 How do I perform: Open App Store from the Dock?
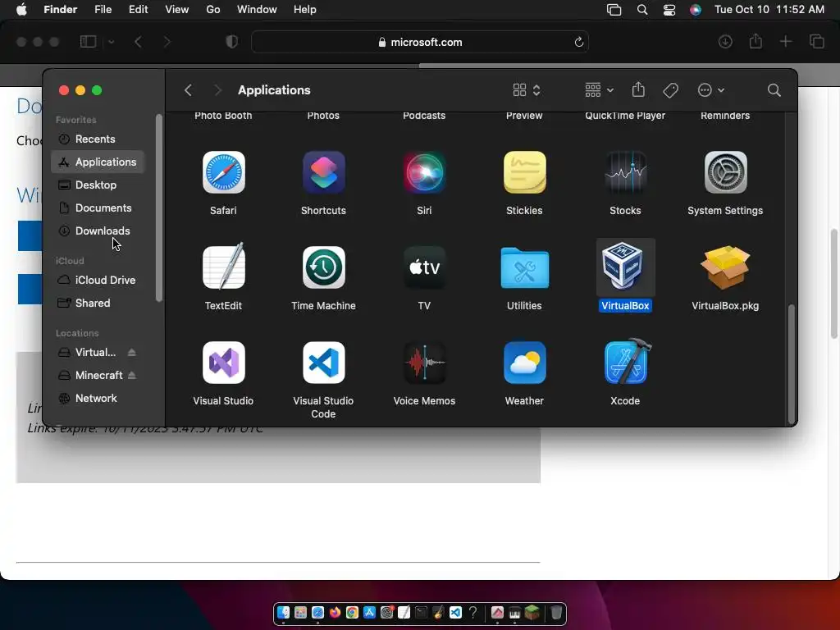[x=369, y=612]
